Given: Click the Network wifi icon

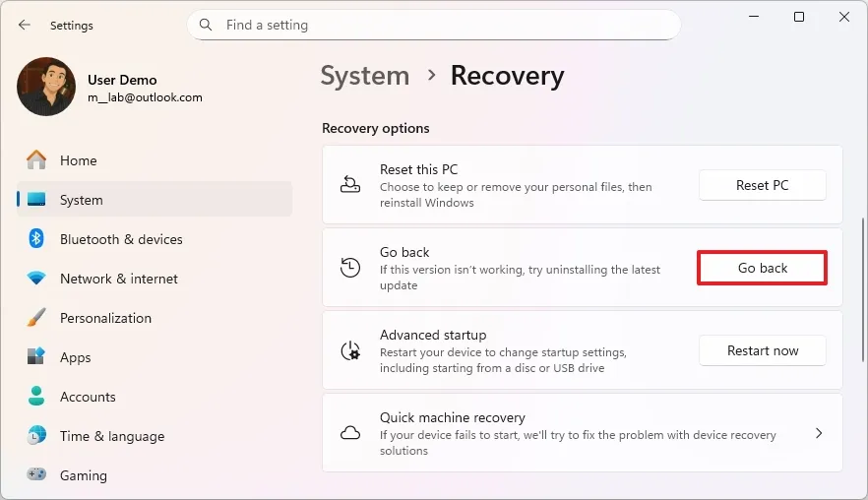Looking at the screenshot, I should click(x=36, y=278).
